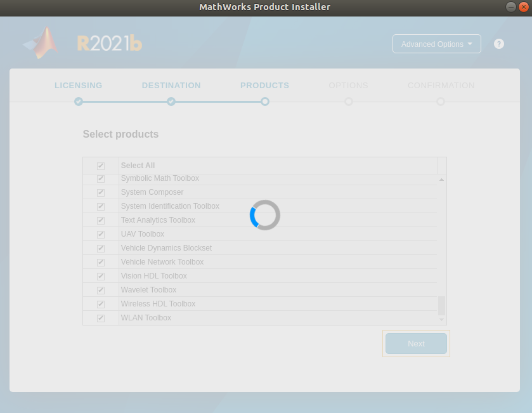The height and width of the screenshot is (413, 532).
Task: Click the Wireless HDL Toolbox name
Action: pyautogui.click(x=158, y=303)
